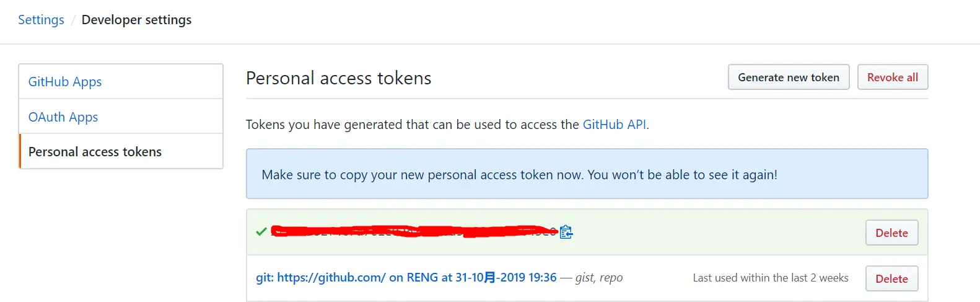Click the green checkmark beside new token
980x302 pixels.
click(261, 231)
